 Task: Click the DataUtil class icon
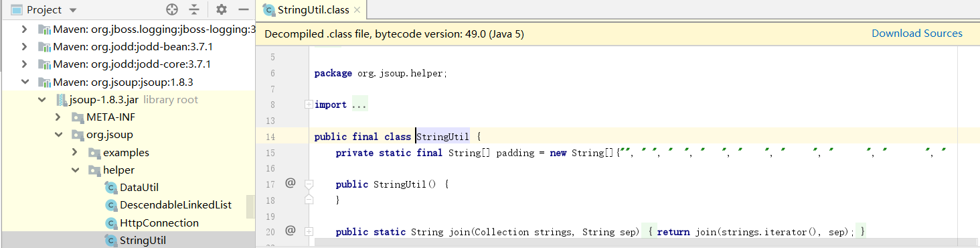tap(111, 188)
